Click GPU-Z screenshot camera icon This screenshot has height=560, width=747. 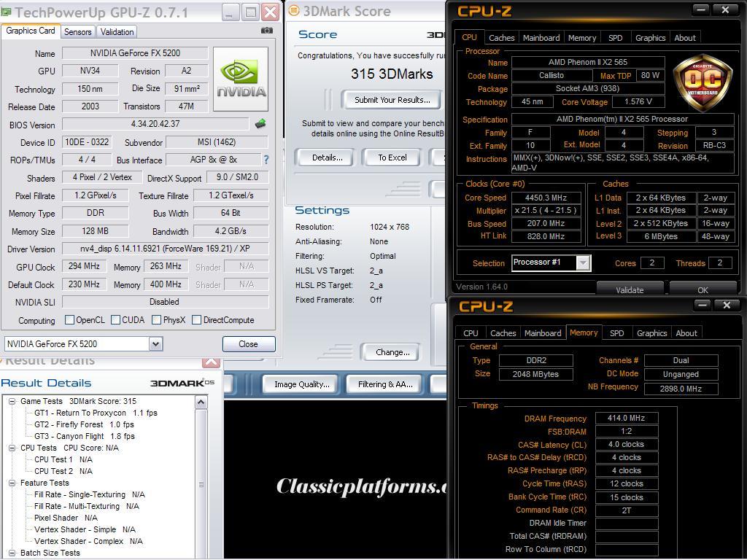coord(267,31)
